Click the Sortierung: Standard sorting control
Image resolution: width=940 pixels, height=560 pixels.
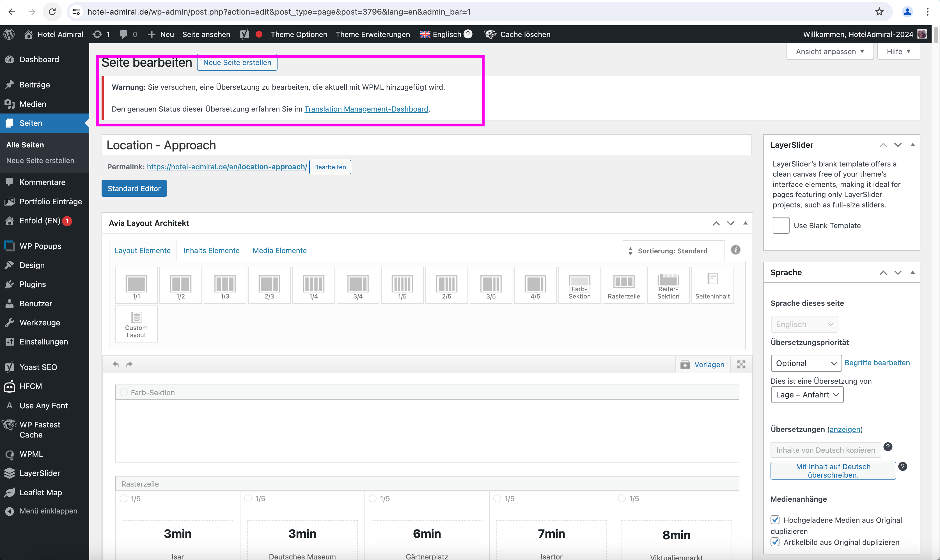673,251
